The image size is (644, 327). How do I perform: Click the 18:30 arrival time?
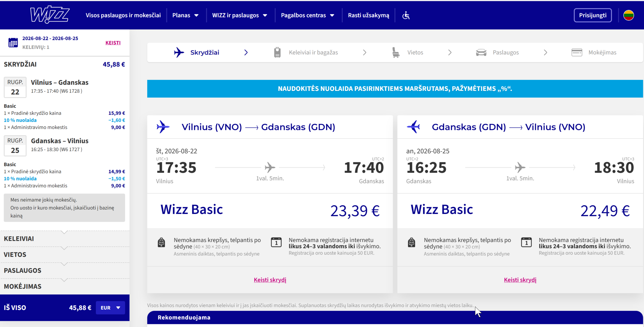point(614,168)
